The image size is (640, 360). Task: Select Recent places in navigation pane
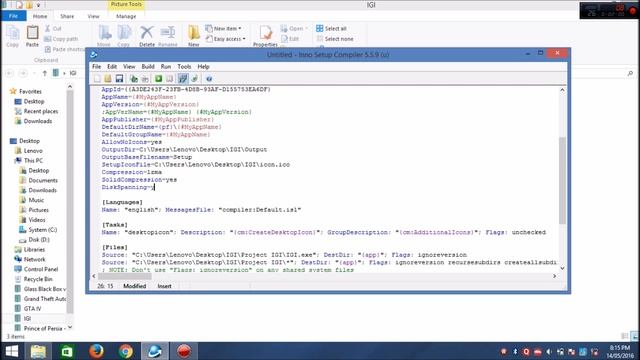pyautogui.click(x=36, y=111)
